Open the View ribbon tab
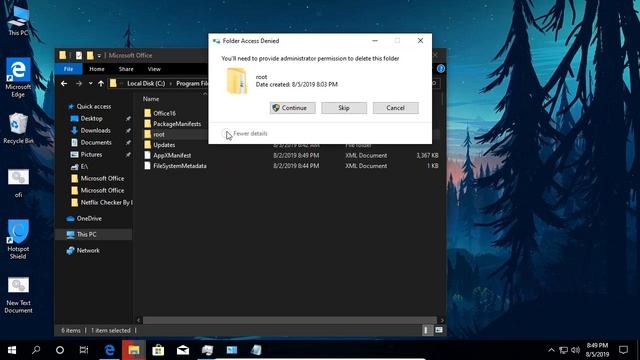Image resolution: width=640 pixels, height=360 pixels. [x=154, y=69]
